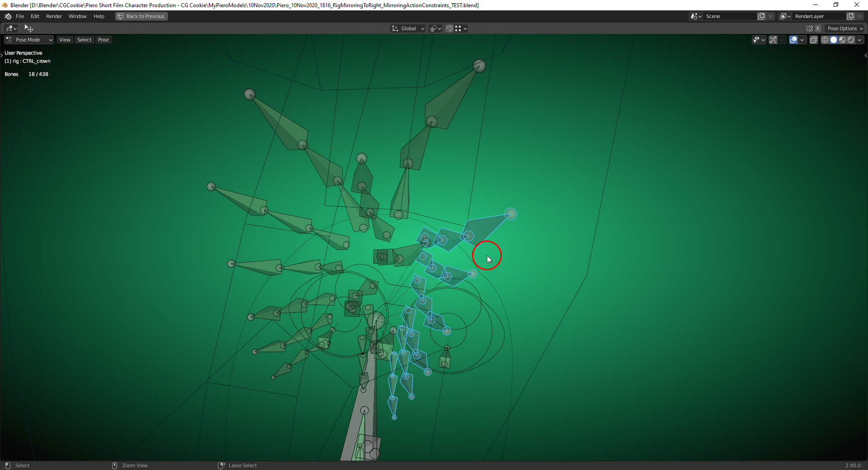Select the Pose Mode editor type selector icon
The width and height of the screenshot is (868, 470).
pos(10,40)
